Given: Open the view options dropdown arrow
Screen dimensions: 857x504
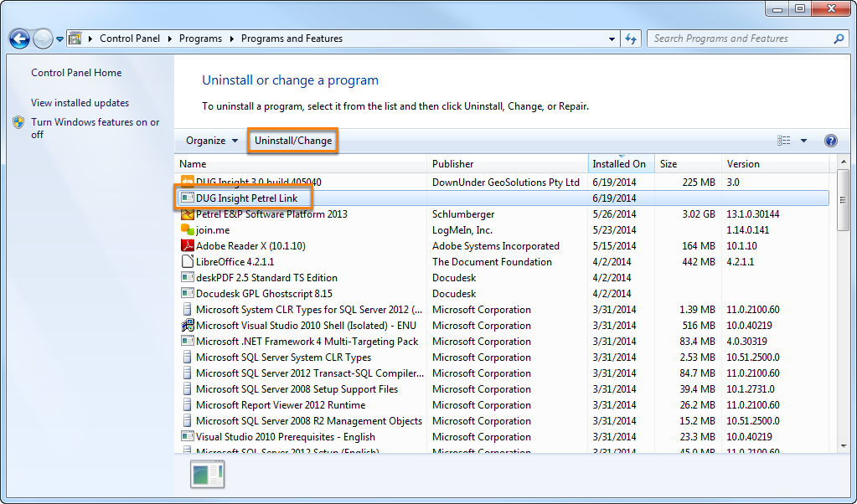Looking at the screenshot, I should click(x=803, y=141).
